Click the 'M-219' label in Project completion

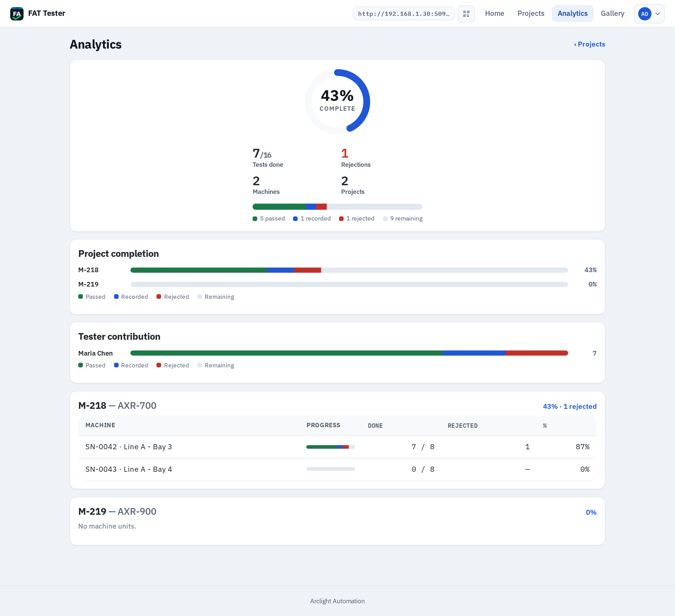point(88,284)
